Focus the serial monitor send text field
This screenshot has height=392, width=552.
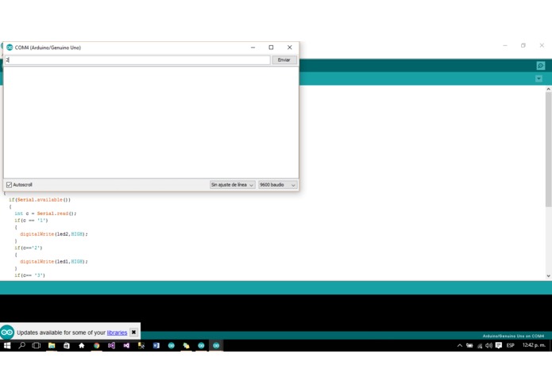click(137, 60)
